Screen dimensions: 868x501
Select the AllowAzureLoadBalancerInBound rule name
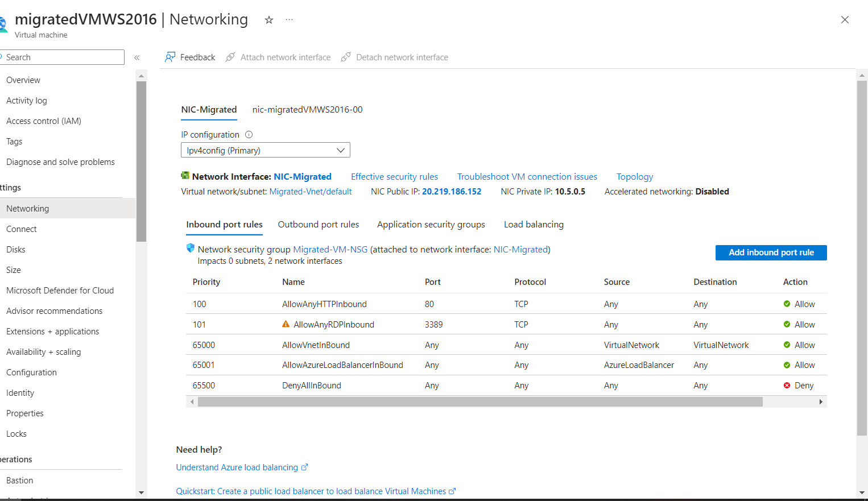(342, 365)
